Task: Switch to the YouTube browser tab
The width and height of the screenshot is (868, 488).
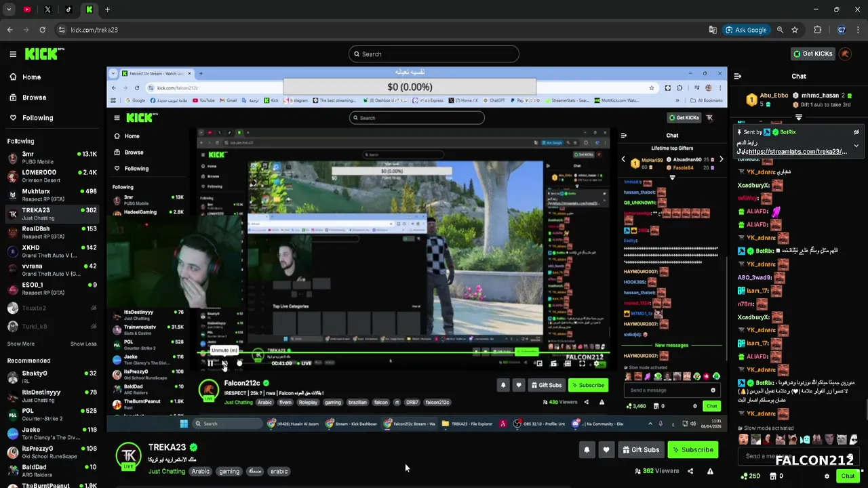Action: (x=27, y=9)
